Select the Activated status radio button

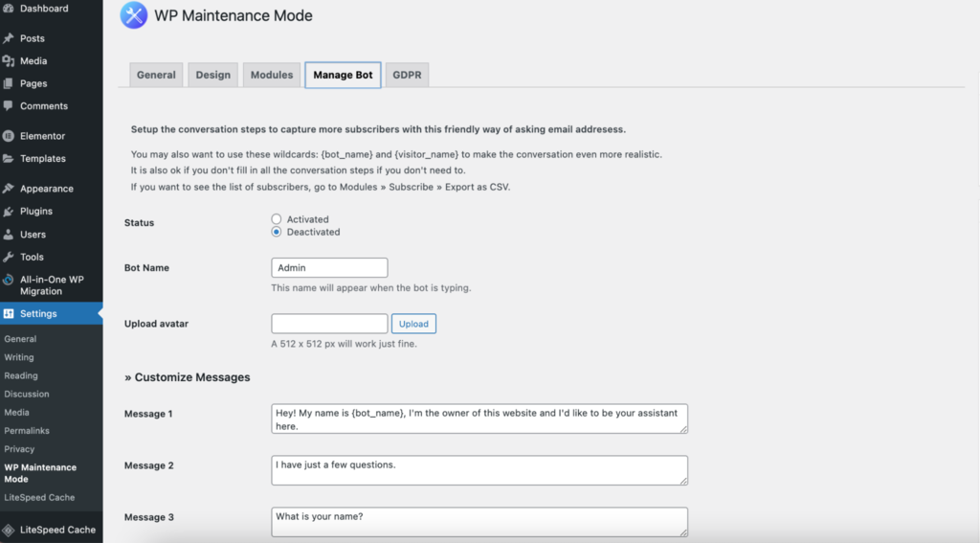pos(277,219)
